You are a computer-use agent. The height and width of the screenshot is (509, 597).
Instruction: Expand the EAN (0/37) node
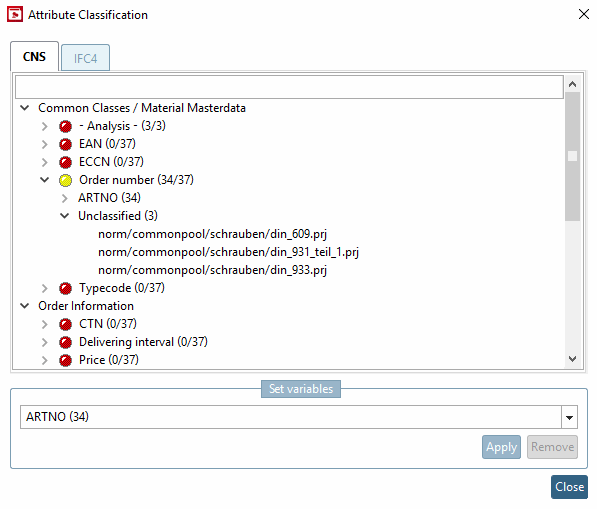coord(45,144)
